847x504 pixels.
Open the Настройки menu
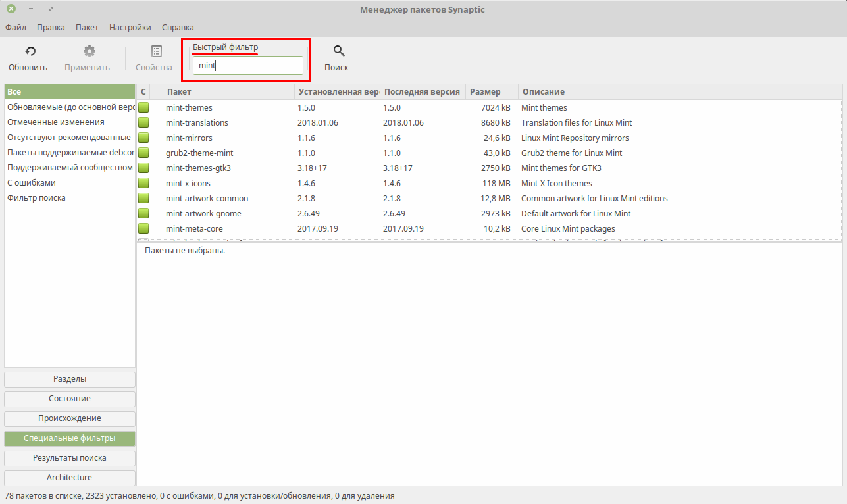[130, 27]
